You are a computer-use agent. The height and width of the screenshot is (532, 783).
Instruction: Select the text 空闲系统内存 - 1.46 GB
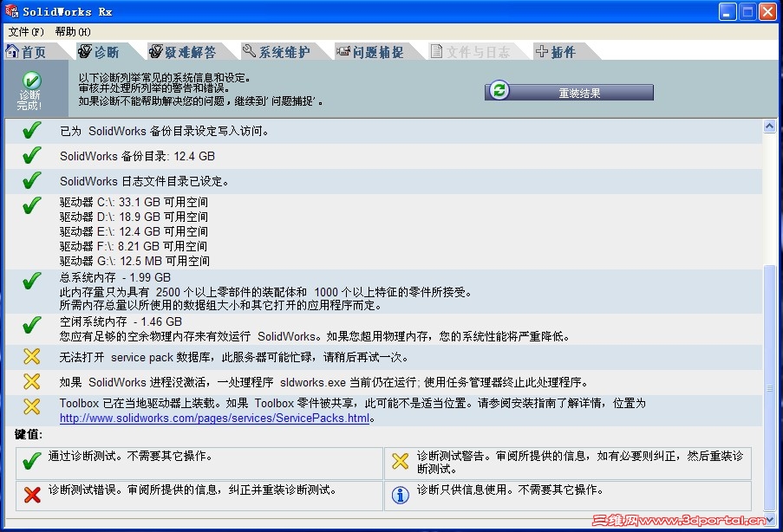point(121,322)
